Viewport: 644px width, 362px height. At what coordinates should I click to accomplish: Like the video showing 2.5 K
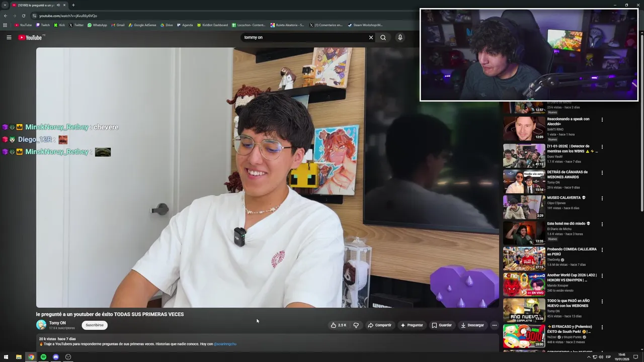coord(338,325)
